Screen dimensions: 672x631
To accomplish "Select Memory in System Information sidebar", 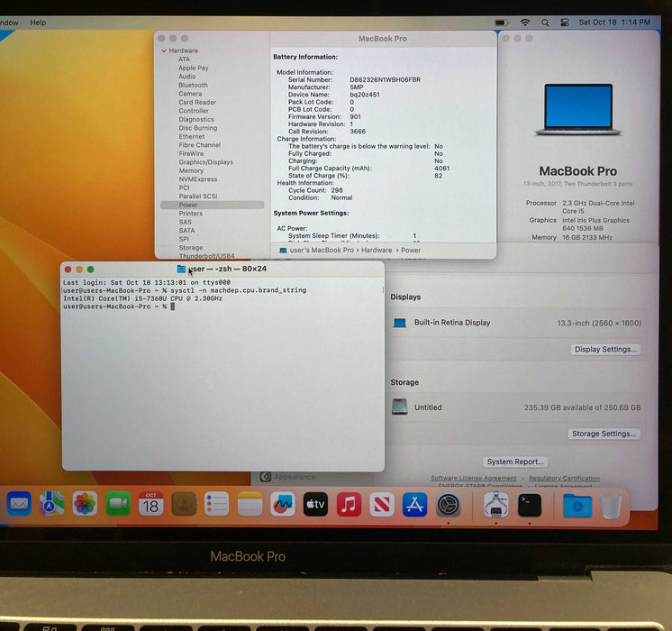I will pos(191,170).
